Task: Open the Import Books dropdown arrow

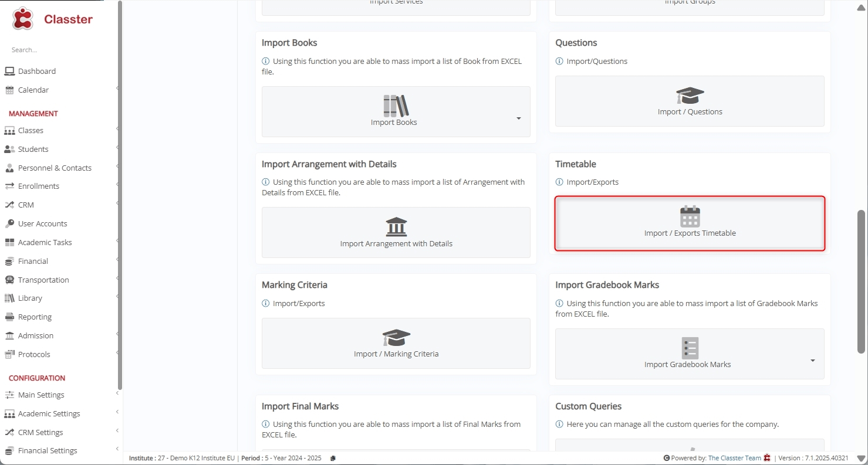Action: click(518, 118)
